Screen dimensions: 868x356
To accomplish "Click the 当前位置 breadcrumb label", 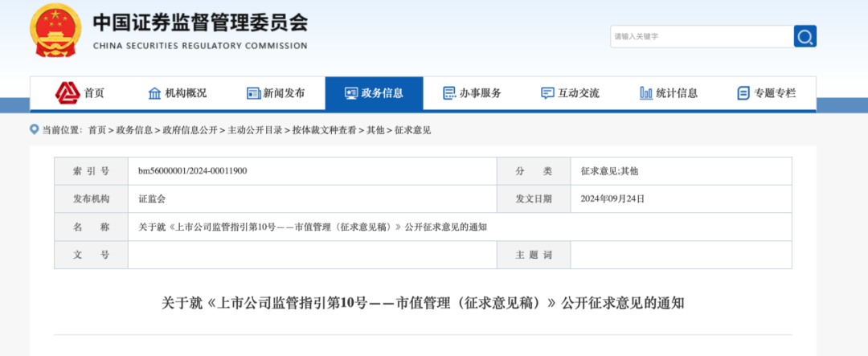I will (62, 130).
